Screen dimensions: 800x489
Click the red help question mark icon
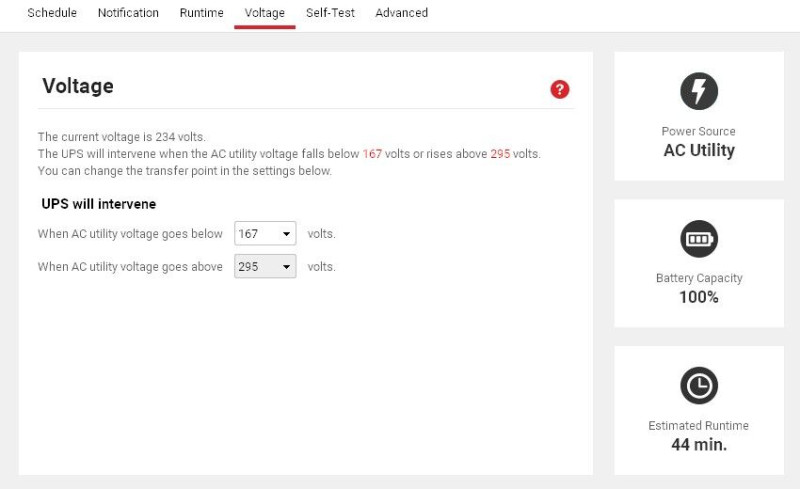[x=559, y=89]
